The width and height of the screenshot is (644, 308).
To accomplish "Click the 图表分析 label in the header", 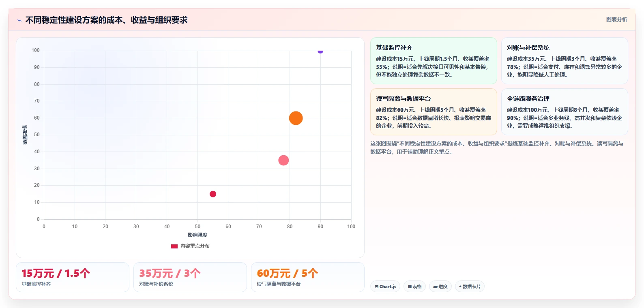I will (x=616, y=19).
